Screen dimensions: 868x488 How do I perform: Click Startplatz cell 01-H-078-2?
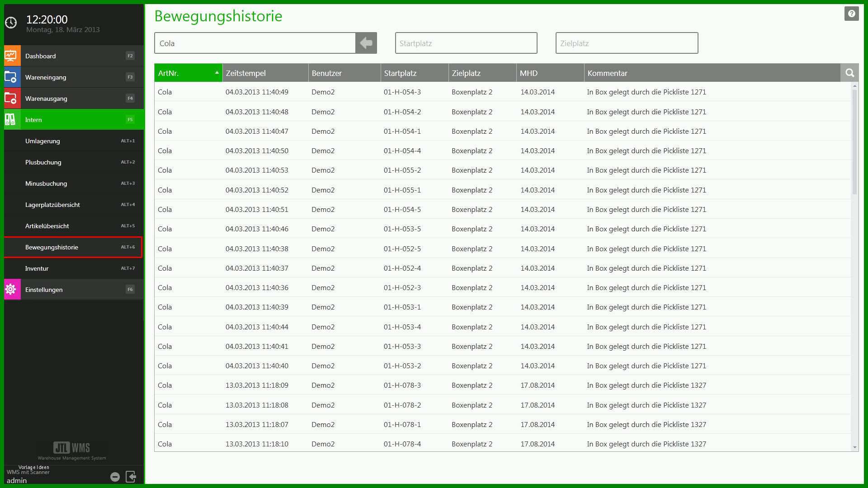point(402,405)
